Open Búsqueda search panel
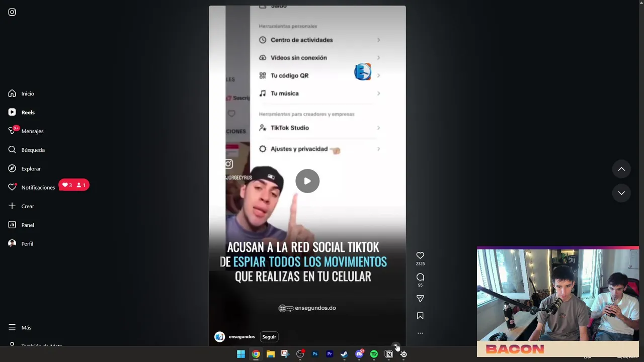The height and width of the screenshot is (362, 644). pos(26,150)
